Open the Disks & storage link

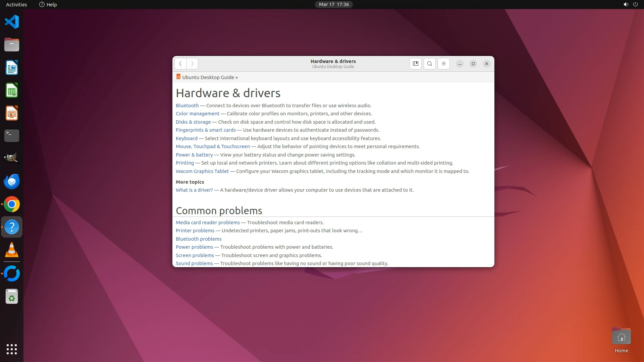(x=193, y=122)
